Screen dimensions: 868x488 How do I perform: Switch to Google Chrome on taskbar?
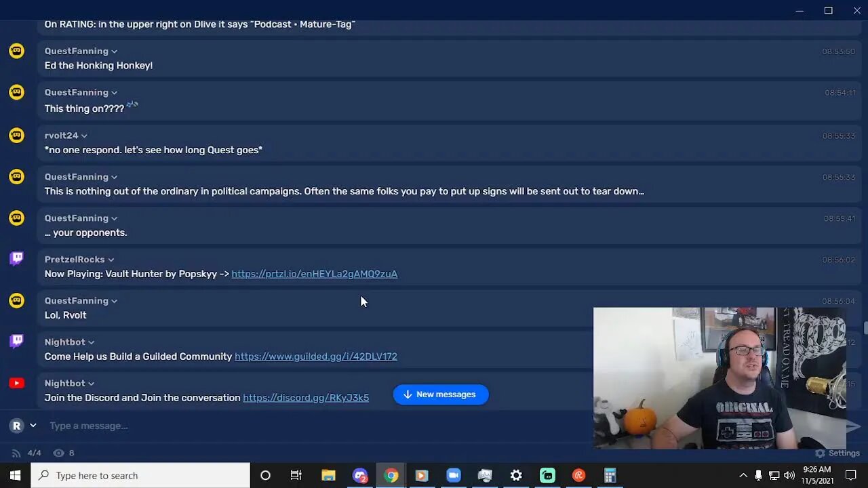(x=391, y=475)
